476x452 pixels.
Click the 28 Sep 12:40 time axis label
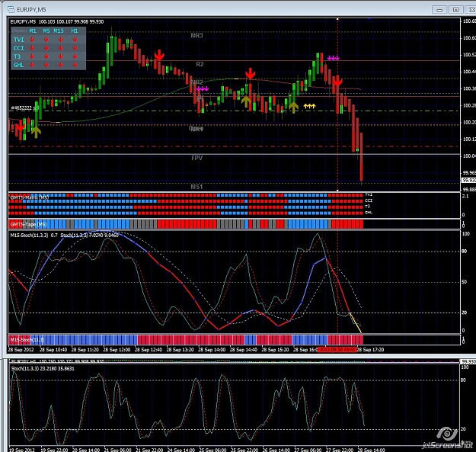(149, 350)
